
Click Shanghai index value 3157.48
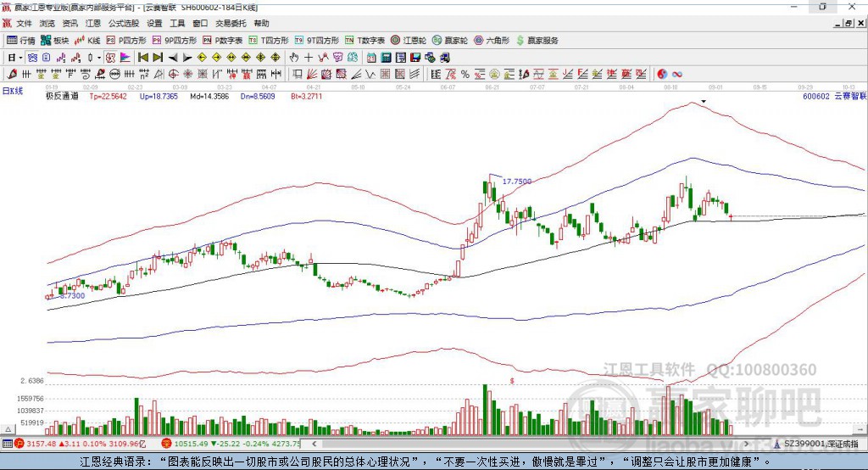[42, 444]
